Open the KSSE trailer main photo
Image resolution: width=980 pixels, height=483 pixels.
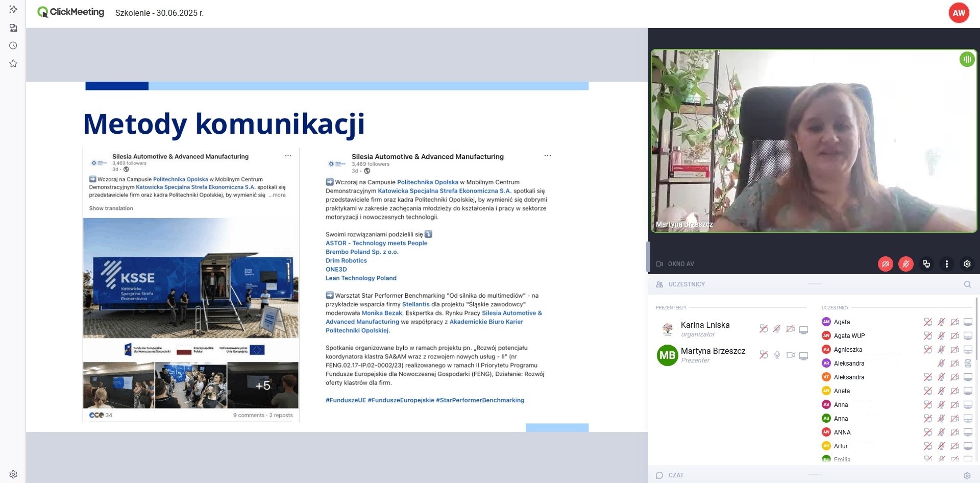[191, 278]
